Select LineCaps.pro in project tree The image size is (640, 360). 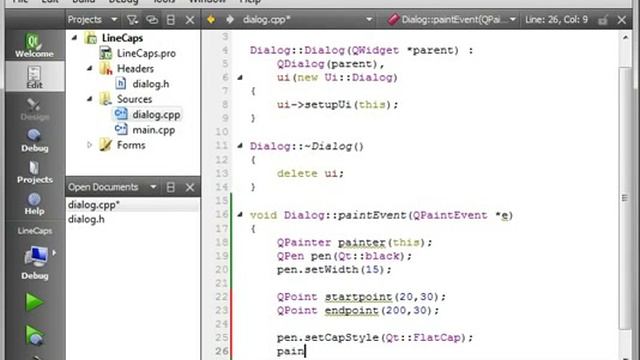click(x=146, y=53)
